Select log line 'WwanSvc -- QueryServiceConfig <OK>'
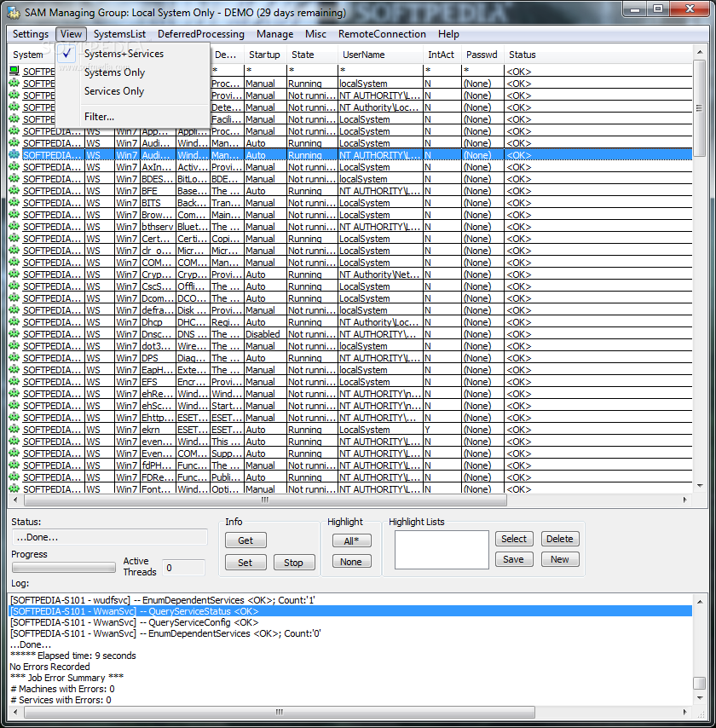 (350, 622)
